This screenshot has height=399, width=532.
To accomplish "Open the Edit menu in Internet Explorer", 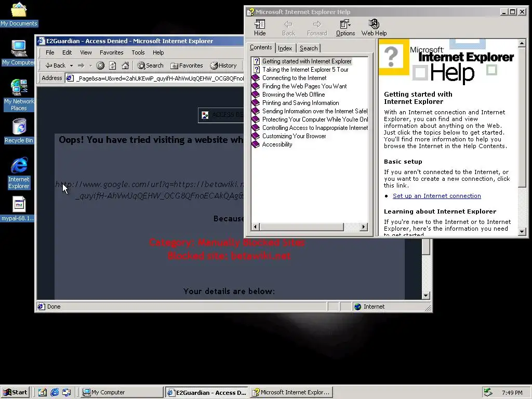I will coord(67,52).
